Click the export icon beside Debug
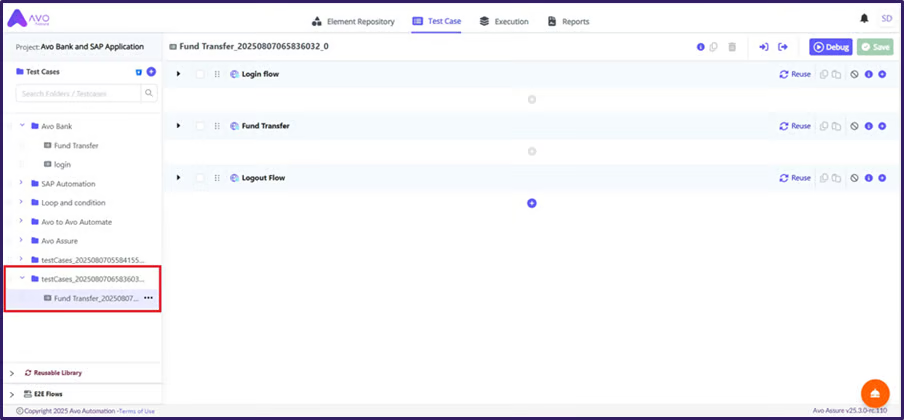 coord(783,47)
